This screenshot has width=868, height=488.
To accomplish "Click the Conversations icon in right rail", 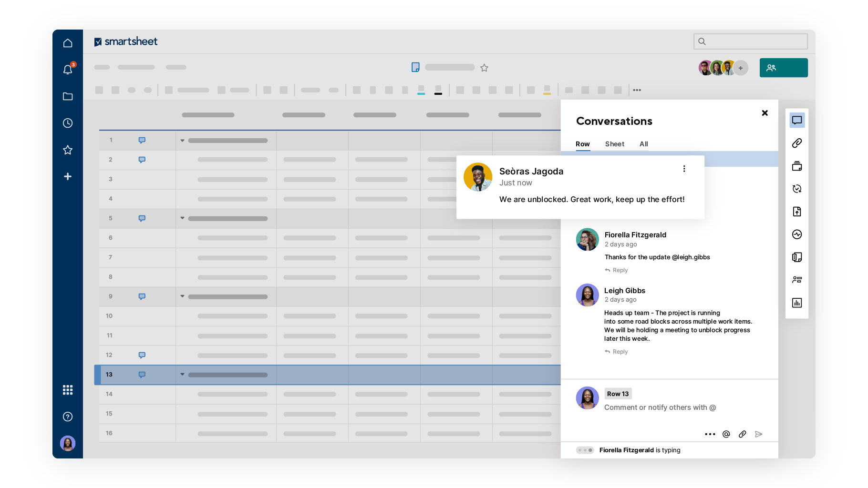I will coord(796,120).
